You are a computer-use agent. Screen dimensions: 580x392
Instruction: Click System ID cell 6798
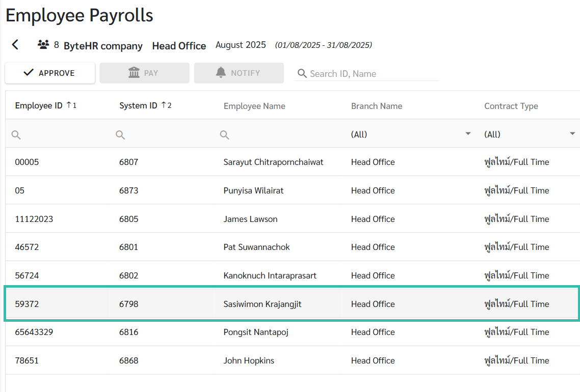pos(129,304)
